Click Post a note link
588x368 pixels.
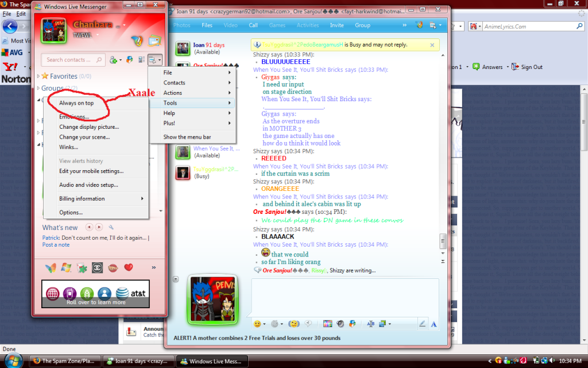coord(56,244)
